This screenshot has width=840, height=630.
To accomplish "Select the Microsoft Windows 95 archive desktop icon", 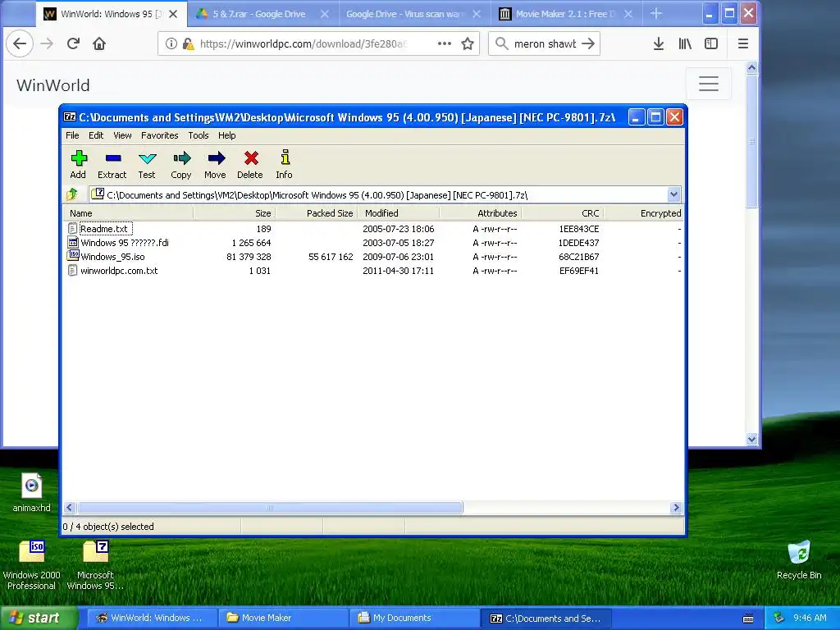I will click(x=95, y=565).
